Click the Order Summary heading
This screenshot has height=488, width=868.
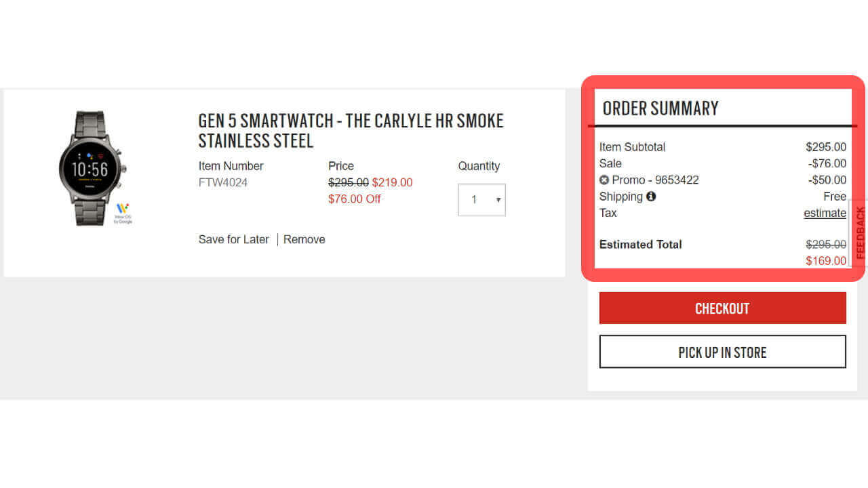(x=660, y=108)
